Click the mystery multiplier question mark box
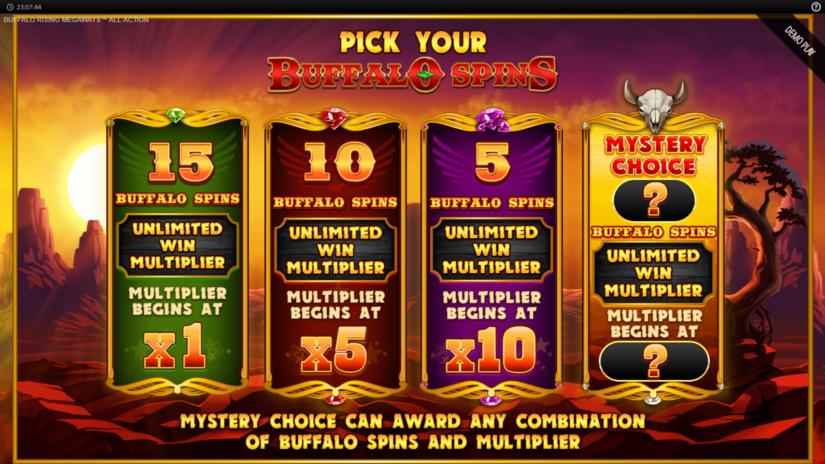 pyautogui.click(x=654, y=361)
